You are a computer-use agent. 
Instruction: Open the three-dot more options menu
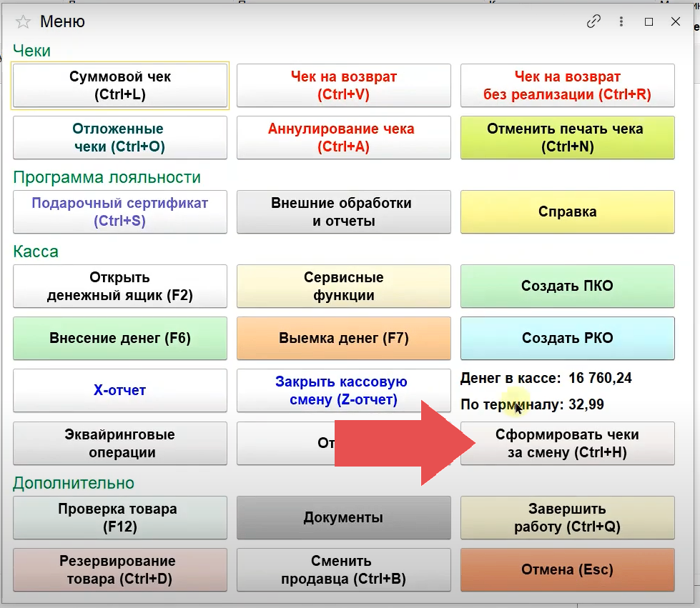pyautogui.click(x=622, y=21)
